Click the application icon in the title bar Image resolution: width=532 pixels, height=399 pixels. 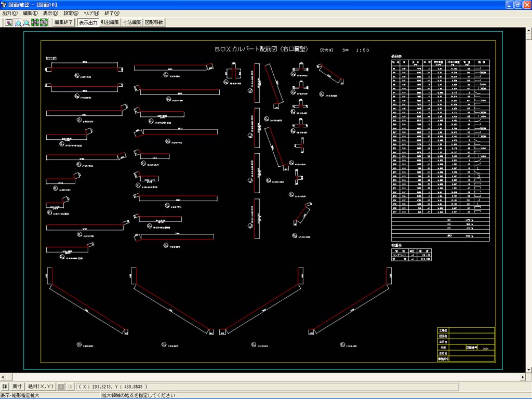pos(4,5)
